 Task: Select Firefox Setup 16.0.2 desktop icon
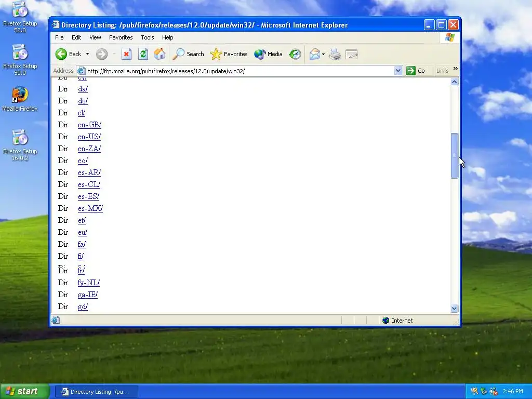pyautogui.click(x=20, y=145)
